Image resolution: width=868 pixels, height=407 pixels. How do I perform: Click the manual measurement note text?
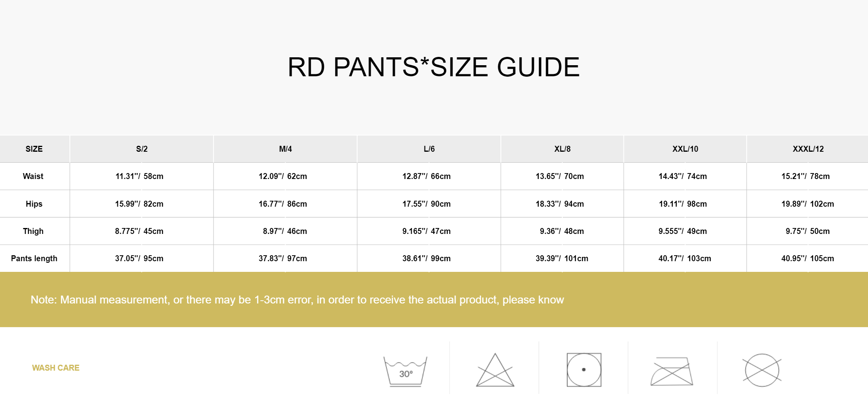[297, 300]
